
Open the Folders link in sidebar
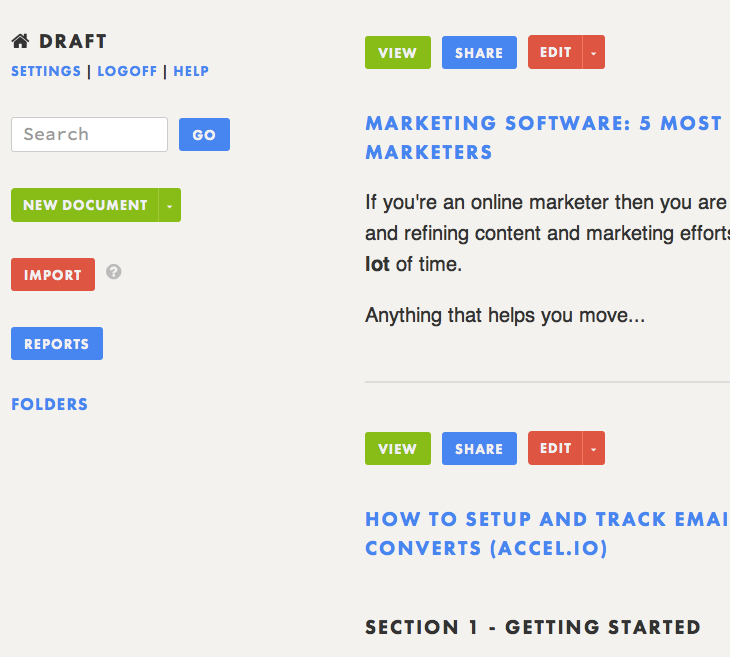[x=50, y=404]
